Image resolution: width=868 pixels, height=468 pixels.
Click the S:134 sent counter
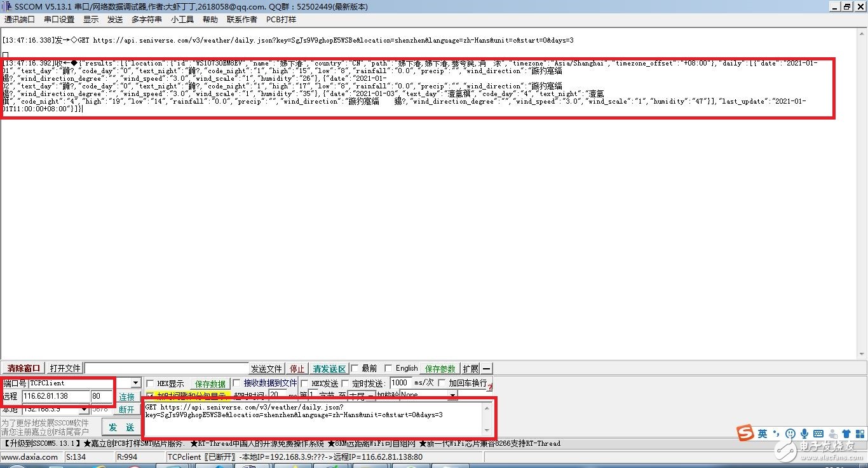tap(76, 457)
